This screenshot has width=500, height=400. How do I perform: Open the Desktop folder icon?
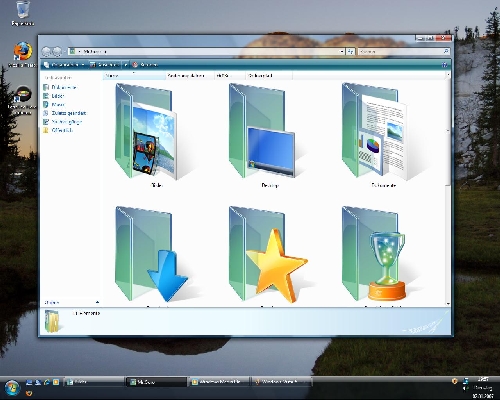click(x=262, y=131)
